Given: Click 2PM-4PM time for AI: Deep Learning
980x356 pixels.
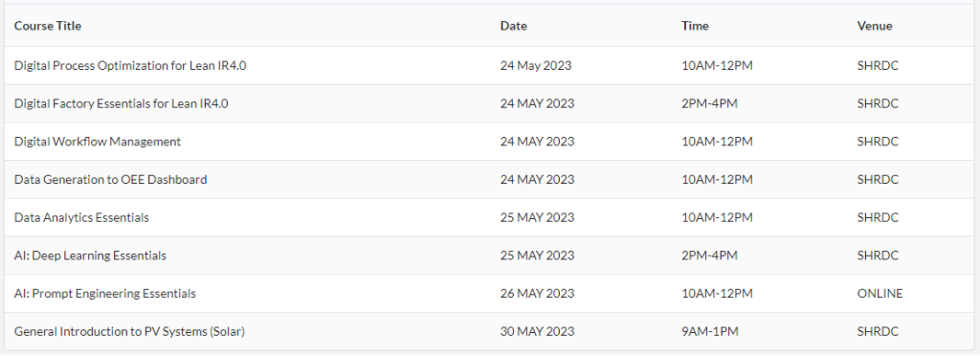Looking at the screenshot, I should pyautogui.click(x=709, y=256).
